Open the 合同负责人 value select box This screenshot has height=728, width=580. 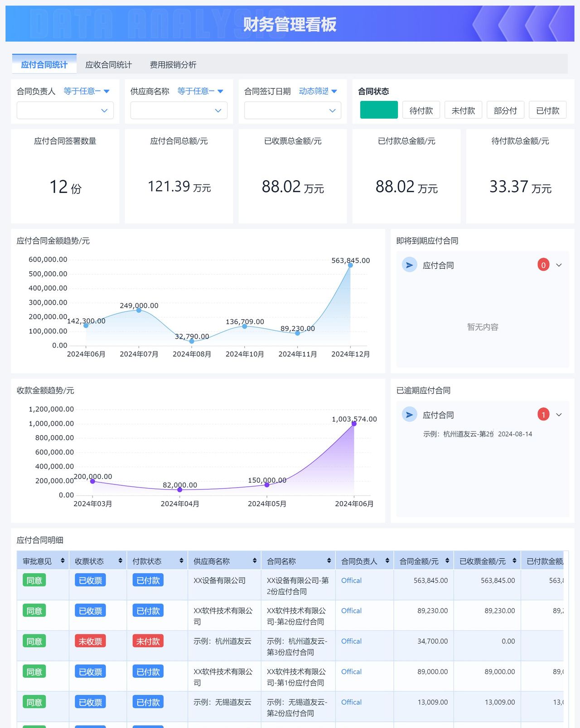(65, 110)
